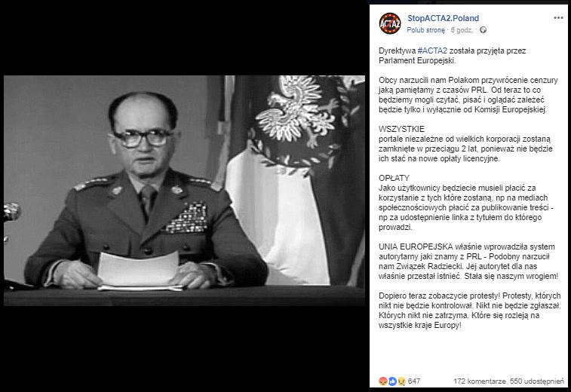Screen dimensions: 571x392
Task: Click the black area above the photo
Action: 184,38
